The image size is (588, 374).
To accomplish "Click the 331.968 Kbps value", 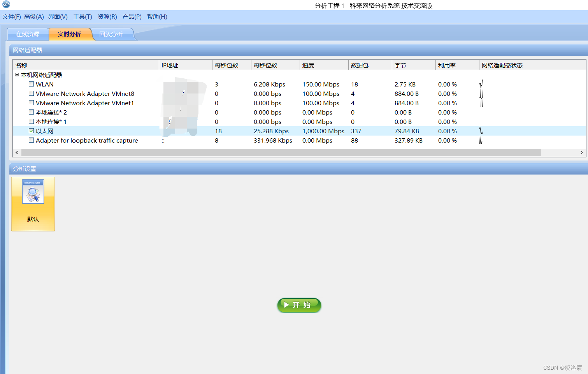I will 273,140.
